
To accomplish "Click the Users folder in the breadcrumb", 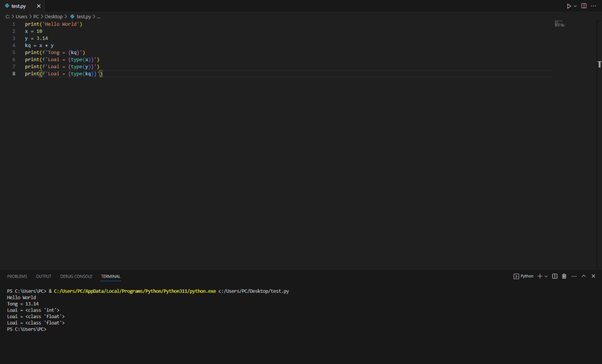I will [22, 16].
